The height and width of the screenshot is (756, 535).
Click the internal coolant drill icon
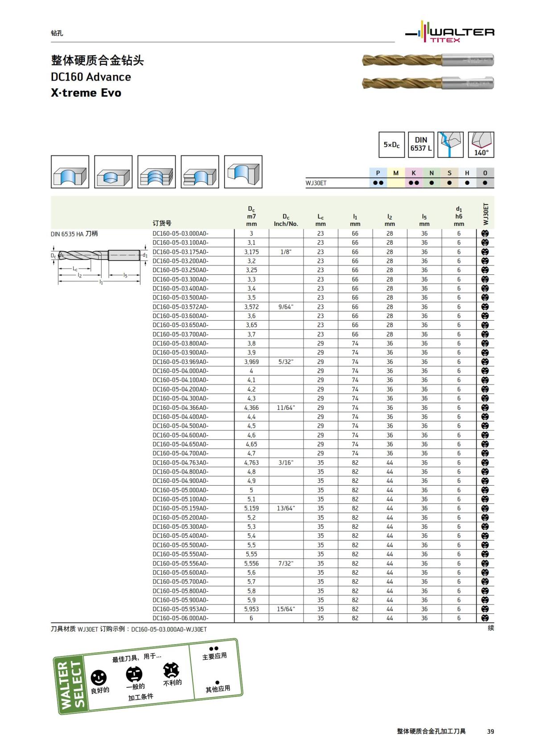(450, 145)
